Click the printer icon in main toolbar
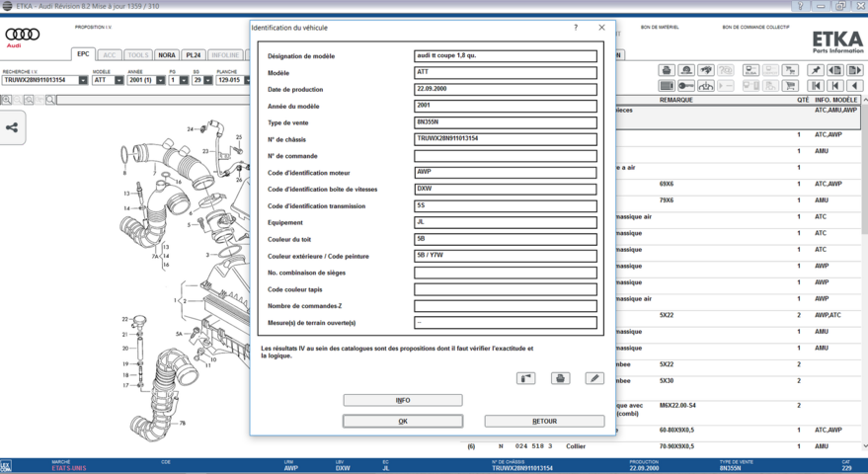 [x=667, y=70]
